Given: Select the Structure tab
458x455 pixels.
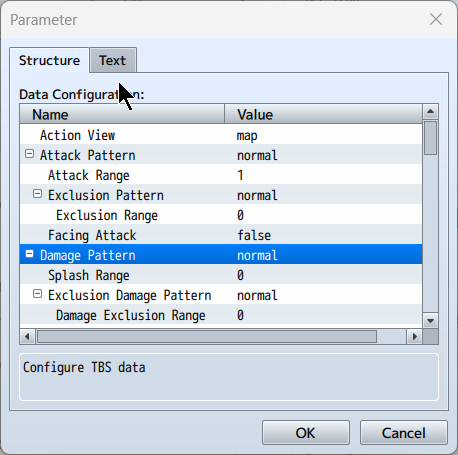Looking at the screenshot, I should [x=49, y=60].
